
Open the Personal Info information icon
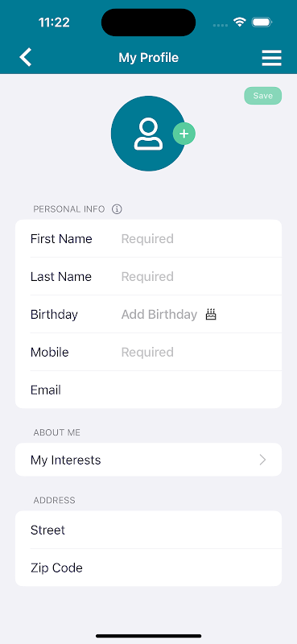click(117, 209)
